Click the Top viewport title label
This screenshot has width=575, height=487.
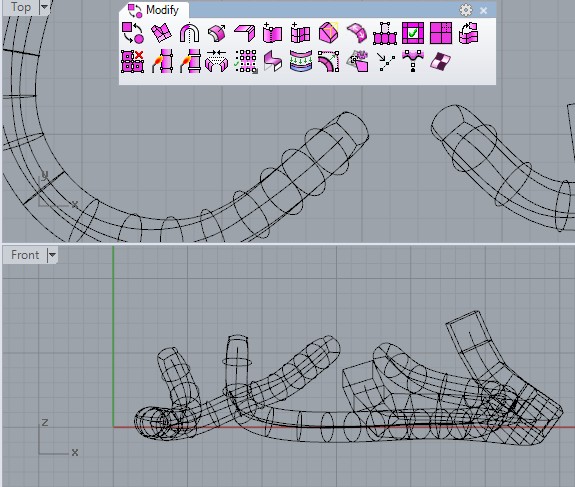[21, 7]
